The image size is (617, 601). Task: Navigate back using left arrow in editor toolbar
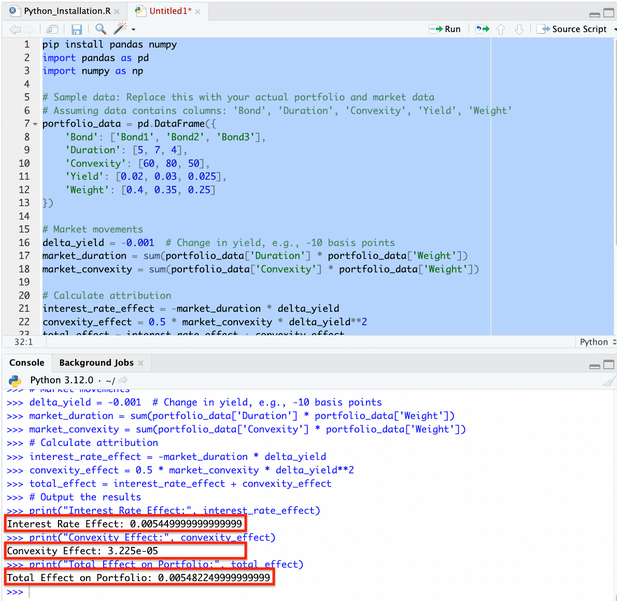tap(13, 29)
